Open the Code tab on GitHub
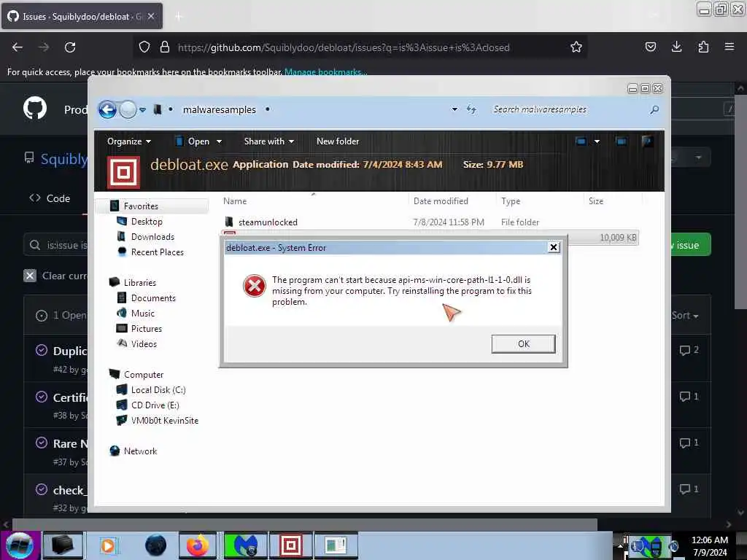Screen dimensions: 747x560 (50, 198)
